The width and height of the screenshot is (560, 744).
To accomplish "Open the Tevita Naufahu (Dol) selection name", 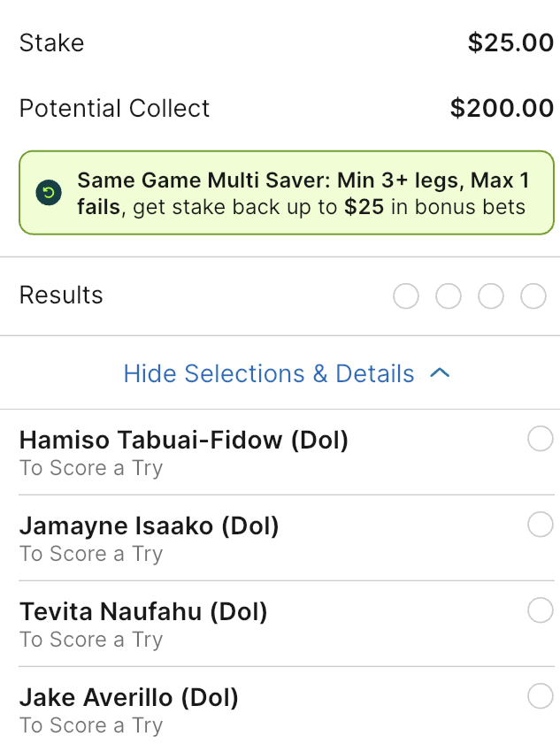I will (143, 611).
